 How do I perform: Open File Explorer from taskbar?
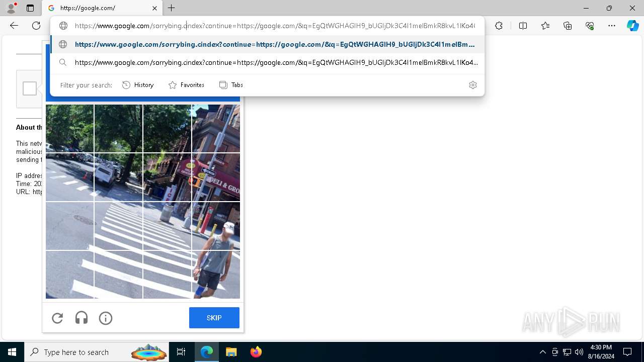pos(231,352)
